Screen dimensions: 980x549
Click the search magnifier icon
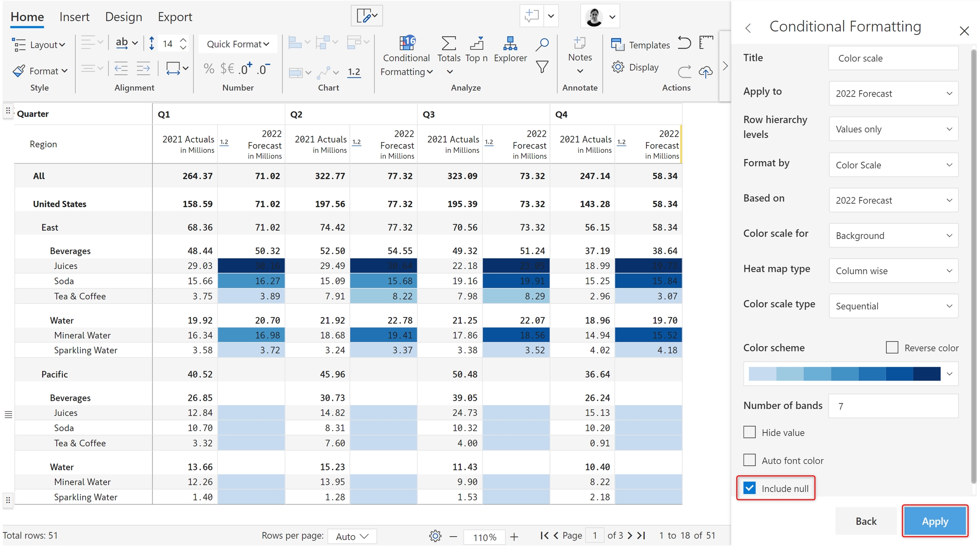541,44
